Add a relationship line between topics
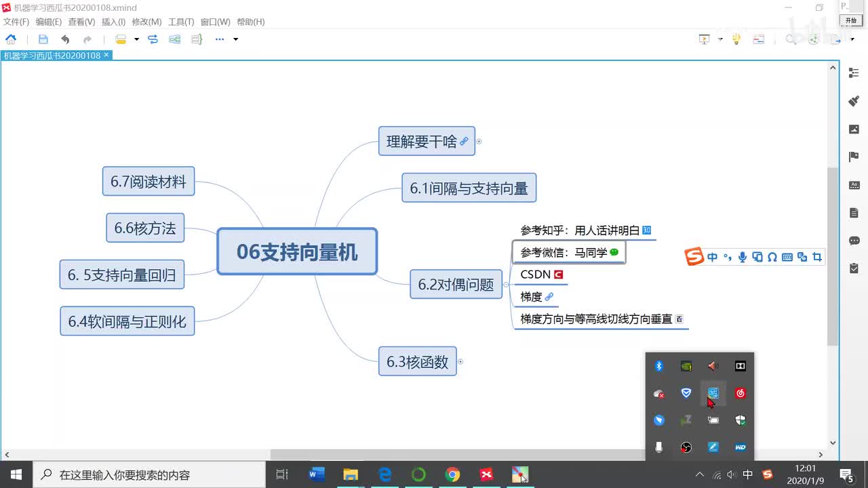This screenshot has height=488, width=868. pos(153,39)
